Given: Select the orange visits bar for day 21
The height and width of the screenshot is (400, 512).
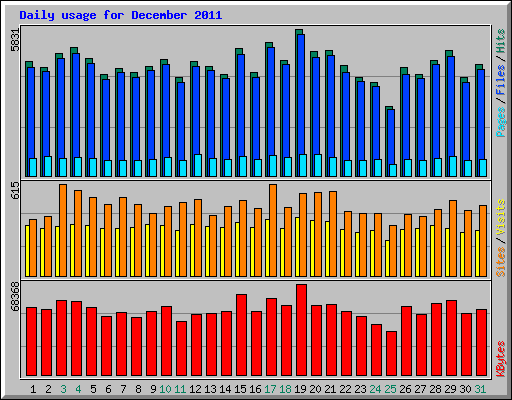Looking at the screenshot, I should point(333,234).
